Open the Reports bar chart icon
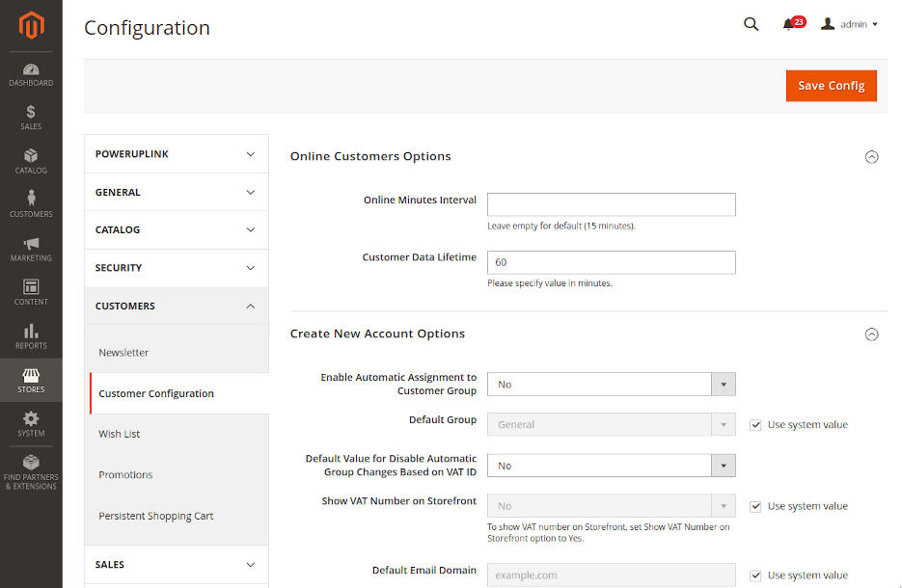The width and height of the screenshot is (902, 588). [31, 336]
